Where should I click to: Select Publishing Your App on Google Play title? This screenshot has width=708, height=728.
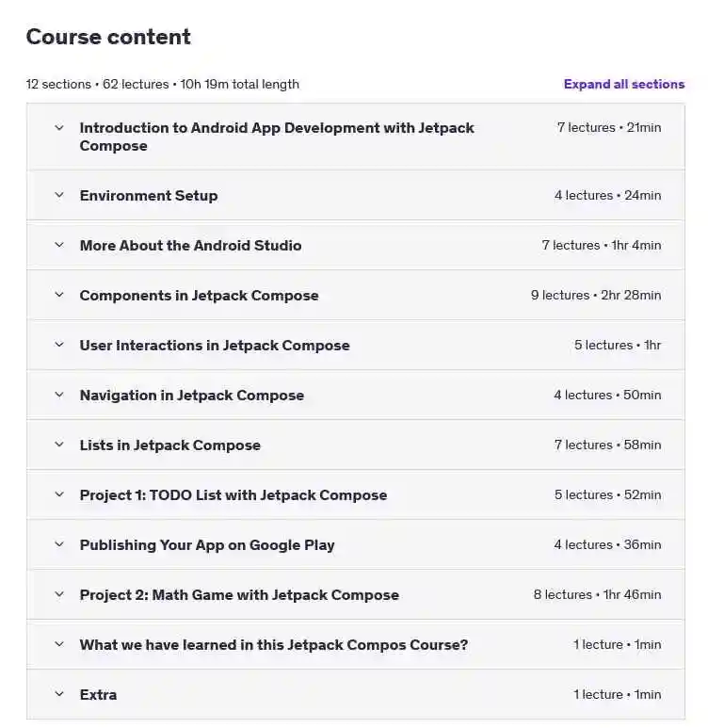point(207,545)
